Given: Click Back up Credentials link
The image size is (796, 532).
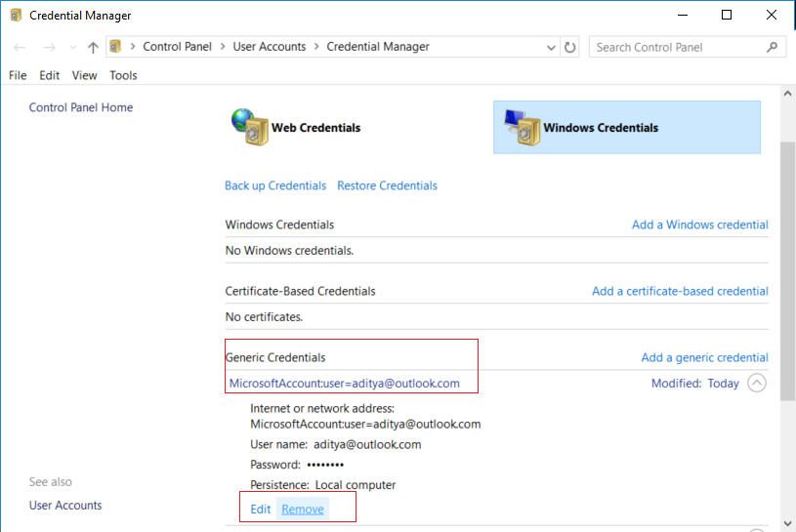Looking at the screenshot, I should (x=275, y=185).
